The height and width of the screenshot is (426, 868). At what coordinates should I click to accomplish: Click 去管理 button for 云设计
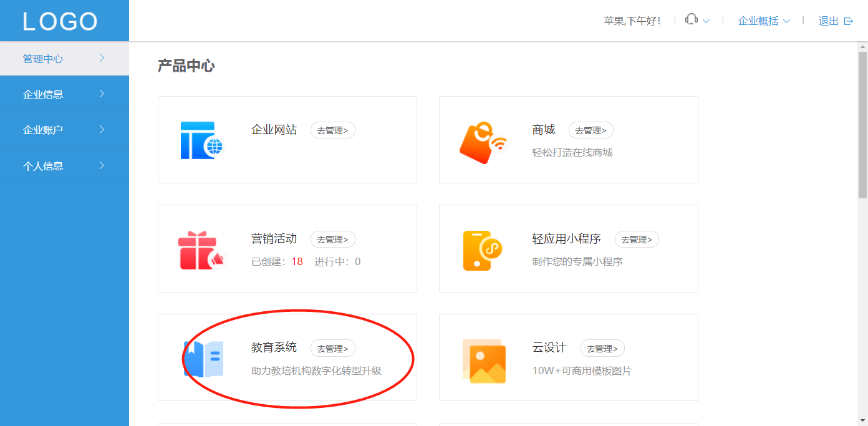(602, 349)
